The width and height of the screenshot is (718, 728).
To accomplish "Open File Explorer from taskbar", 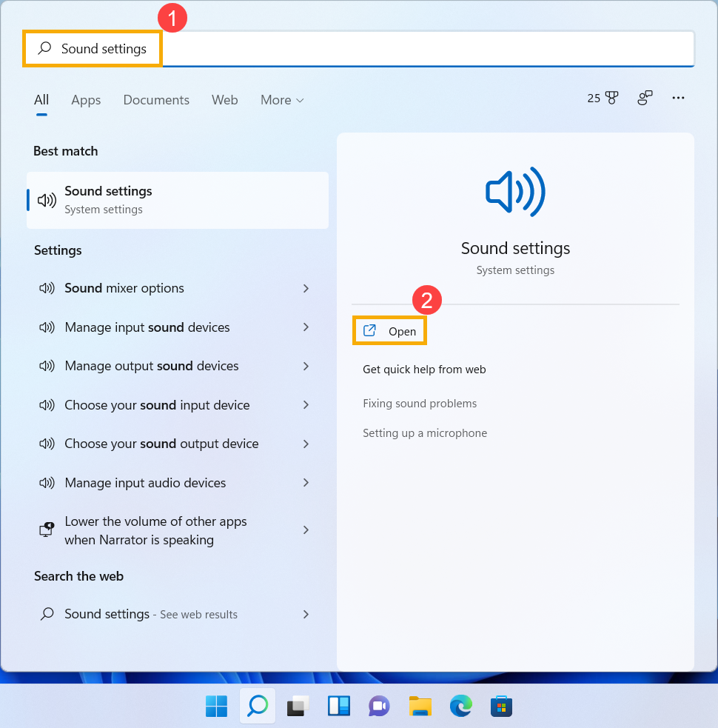I will tap(420, 707).
